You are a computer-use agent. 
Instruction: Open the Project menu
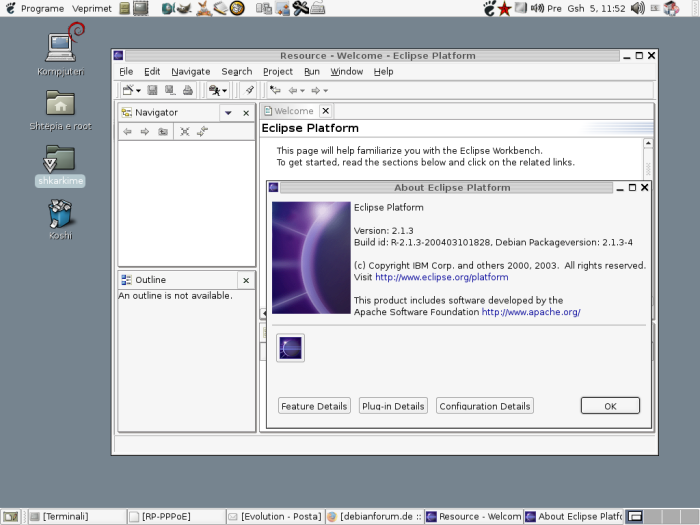pyautogui.click(x=278, y=71)
